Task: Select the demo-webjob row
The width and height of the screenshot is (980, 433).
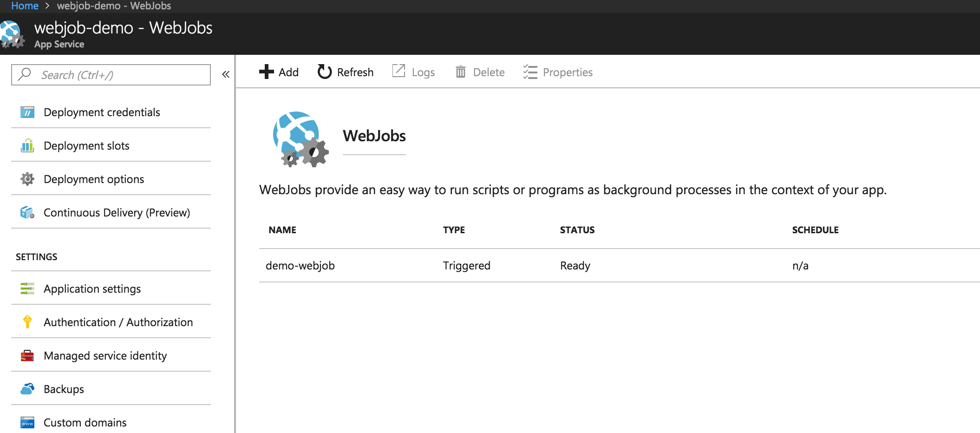Action: pyautogui.click(x=620, y=265)
